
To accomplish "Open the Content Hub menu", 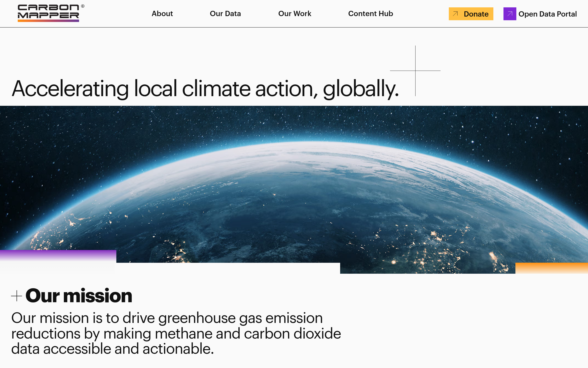I will pyautogui.click(x=370, y=14).
